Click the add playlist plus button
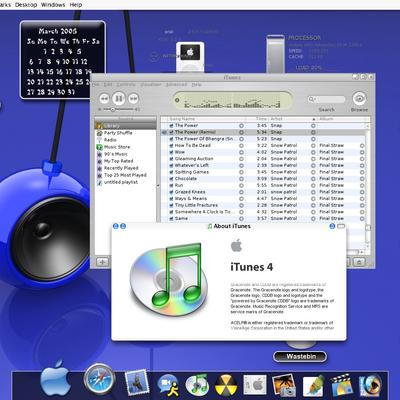This screenshot has height=400, width=400. point(103,262)
